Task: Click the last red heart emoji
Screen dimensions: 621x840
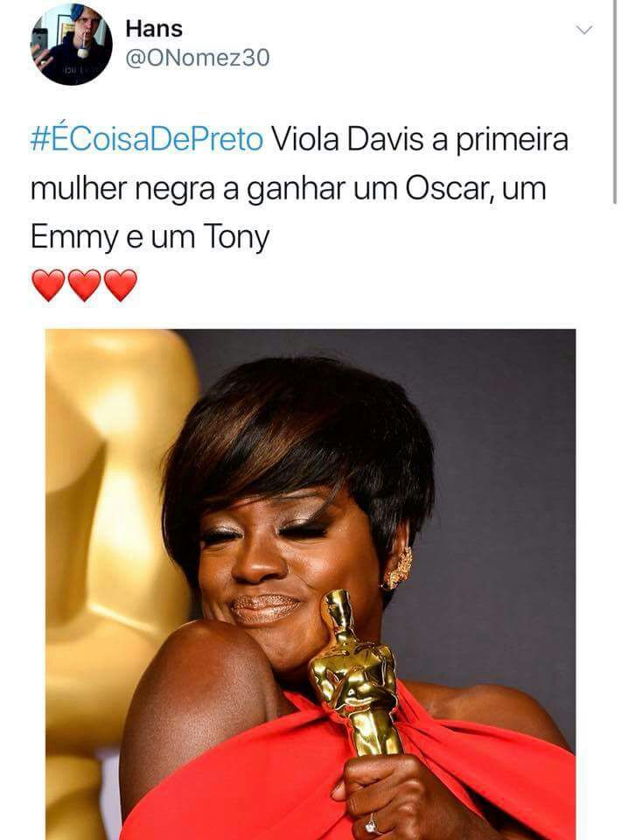Action: tap(121, 285)
